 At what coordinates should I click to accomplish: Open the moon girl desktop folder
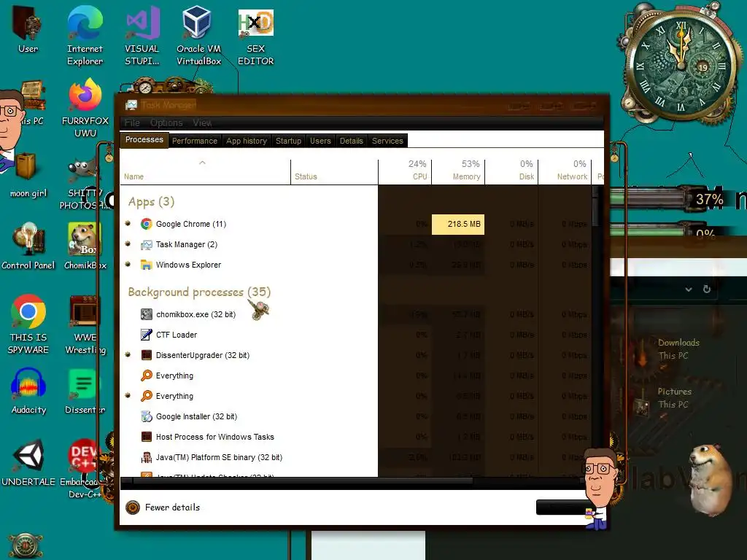click(28, 174)
